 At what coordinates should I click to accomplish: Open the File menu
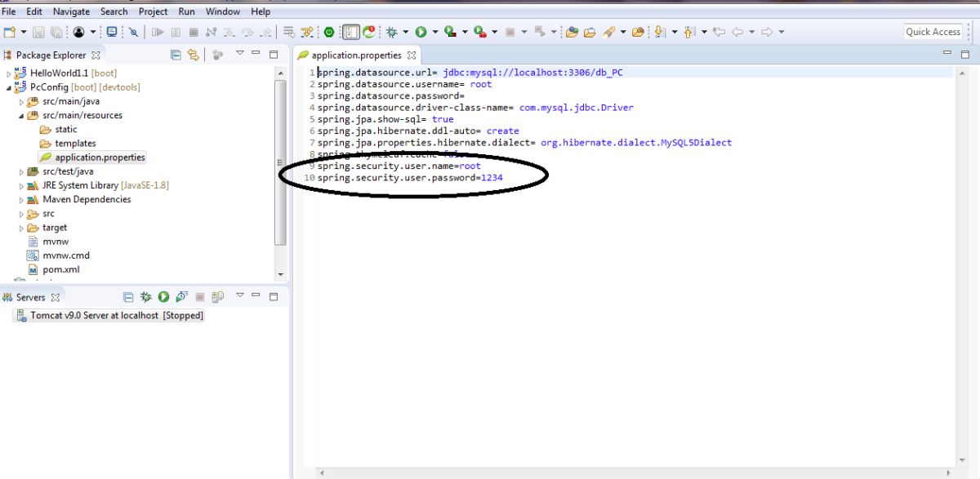pyautogui.click(x=9, y=11)
